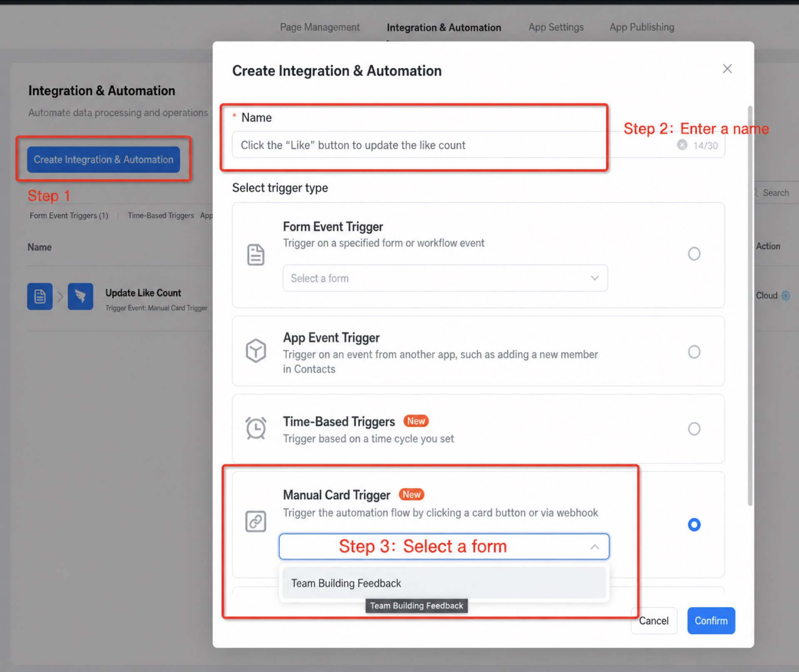The width and height of the screenshot is (799, 672).
Task: Select the Time-Based Triggers radio button
Action: tap(694, 429)
